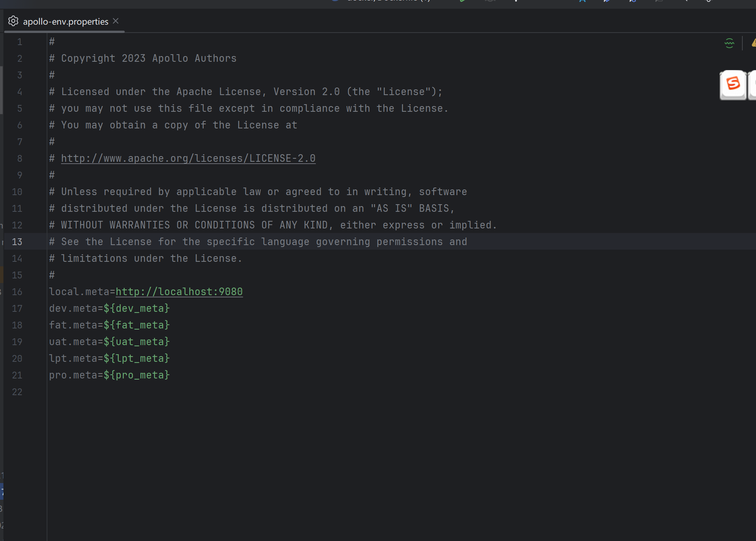Click 'You may obtain a copy' comment line

173,125
